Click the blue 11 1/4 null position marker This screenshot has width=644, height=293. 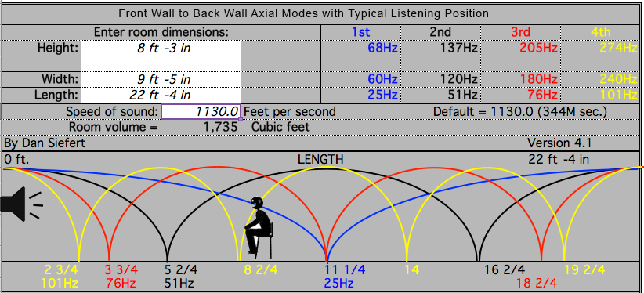pos(345,270)
